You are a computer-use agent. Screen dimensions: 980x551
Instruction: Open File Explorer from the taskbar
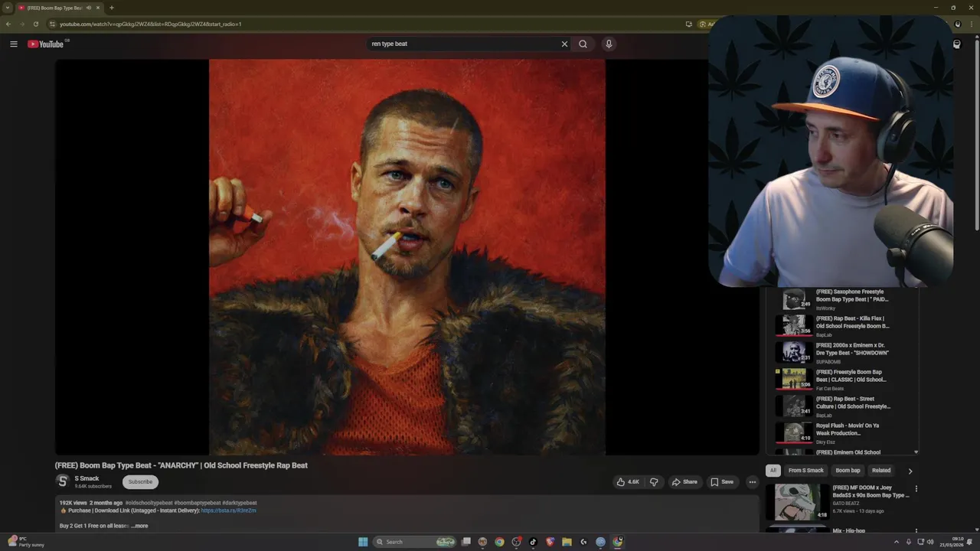tap(567, 542)
